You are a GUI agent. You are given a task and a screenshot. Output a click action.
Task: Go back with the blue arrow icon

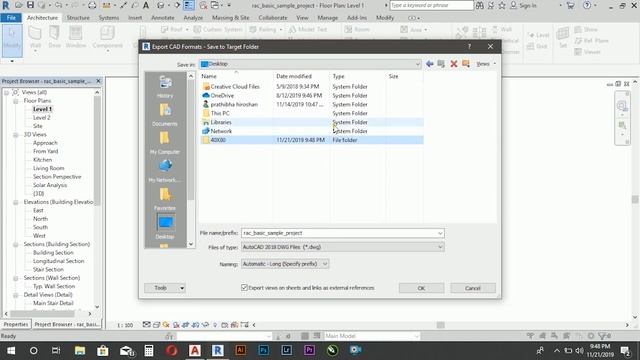[429, 64]
